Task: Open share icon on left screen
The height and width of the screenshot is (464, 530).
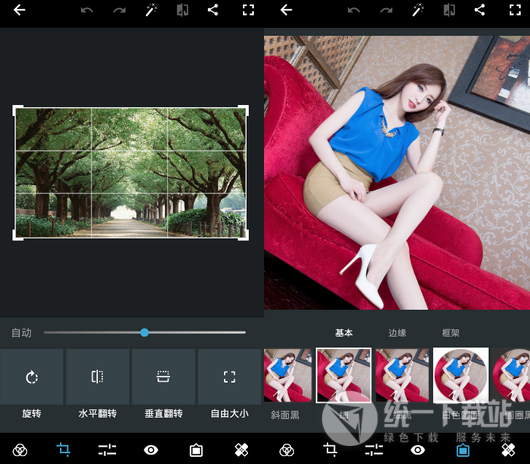Action: click(213, 10)
